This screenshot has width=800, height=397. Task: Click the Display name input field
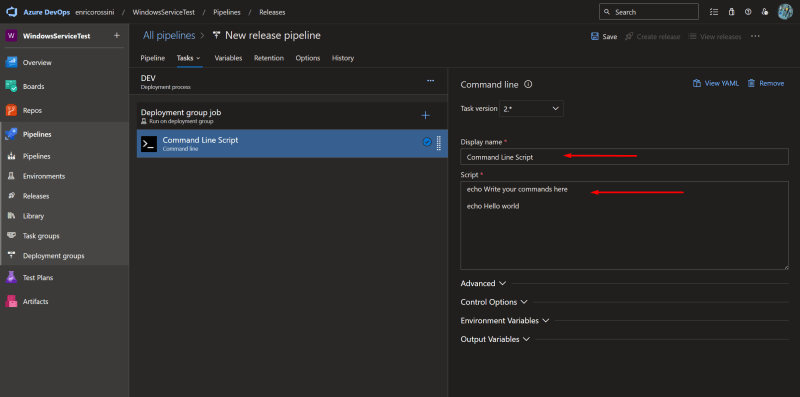[624, 157]
